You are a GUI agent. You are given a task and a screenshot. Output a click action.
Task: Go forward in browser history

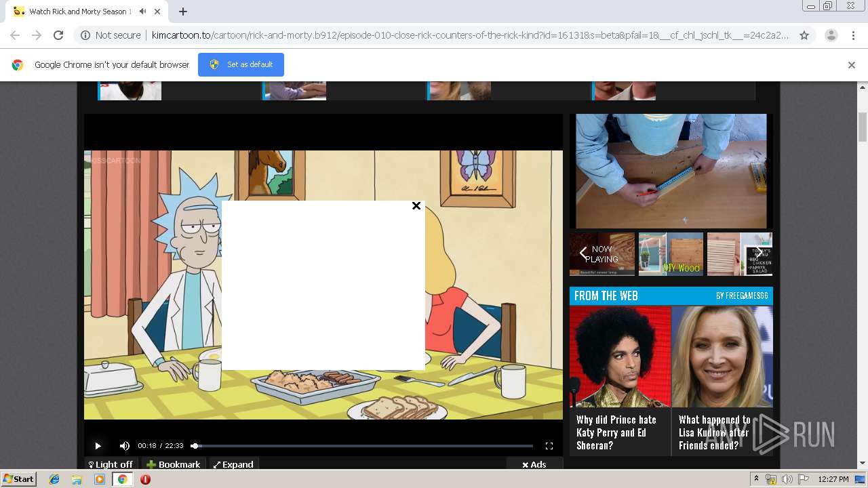[37, 35]
